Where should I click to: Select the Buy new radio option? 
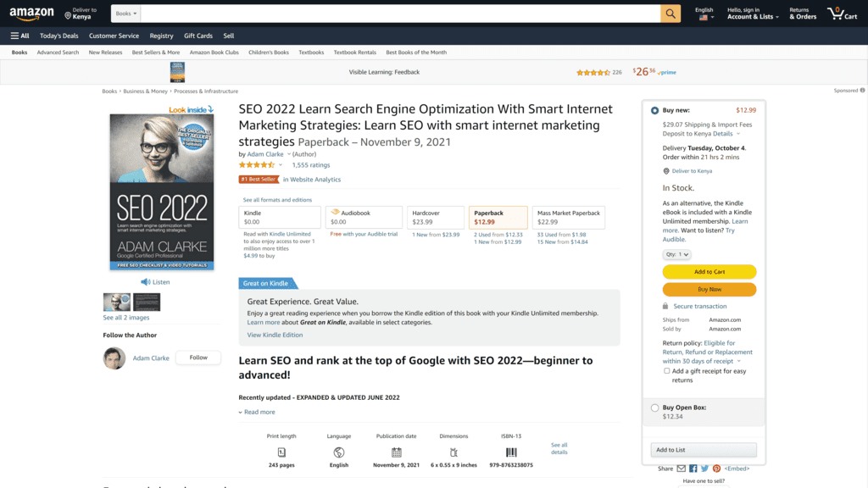(x=655, y=111)
